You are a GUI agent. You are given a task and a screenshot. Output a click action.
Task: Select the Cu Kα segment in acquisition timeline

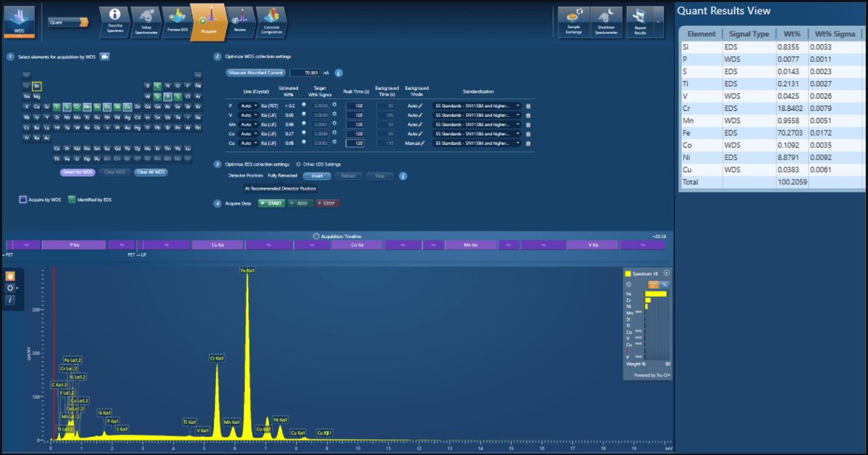[217, 245]
